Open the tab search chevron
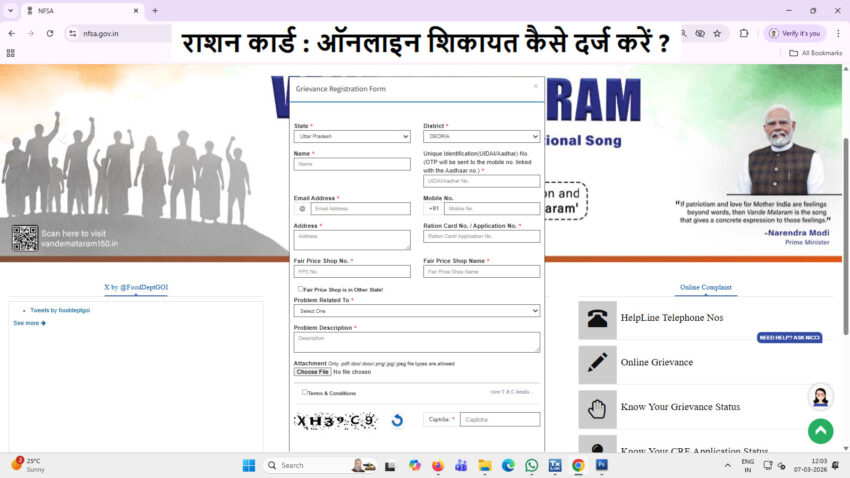The height and width of the screenshot is (478, 850). pyautogui.click(x=10, y=10)
